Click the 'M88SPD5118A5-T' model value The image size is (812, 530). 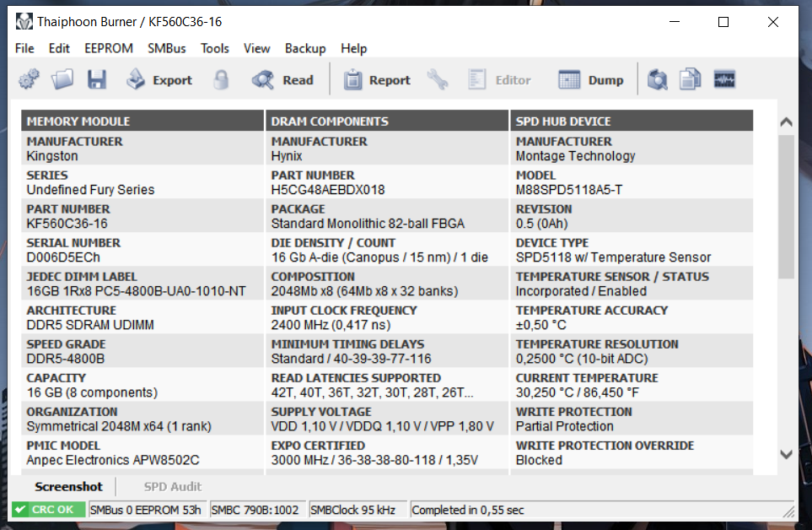[568, 190]
